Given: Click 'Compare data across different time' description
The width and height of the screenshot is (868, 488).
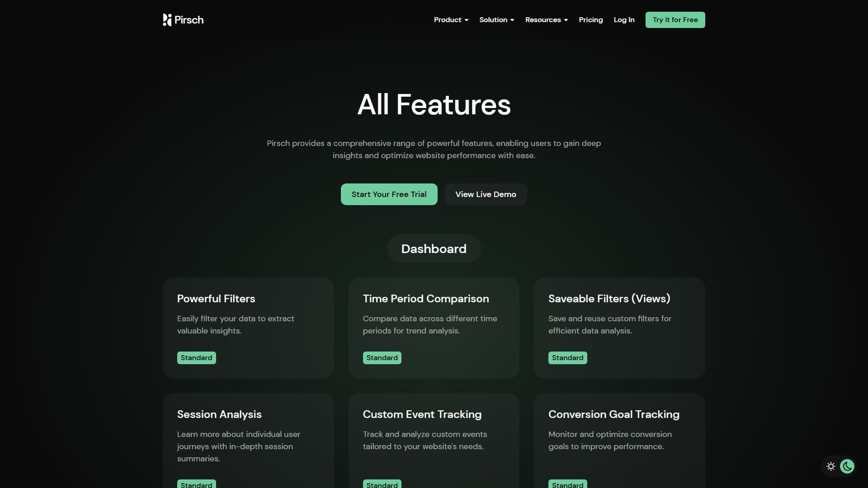Looking at the screenshot, I should (x=430, y=324).
